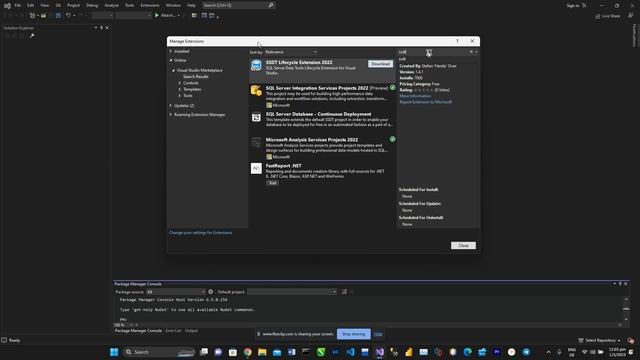
Task: Expand the Updates category
Action: tap(171, 106)
